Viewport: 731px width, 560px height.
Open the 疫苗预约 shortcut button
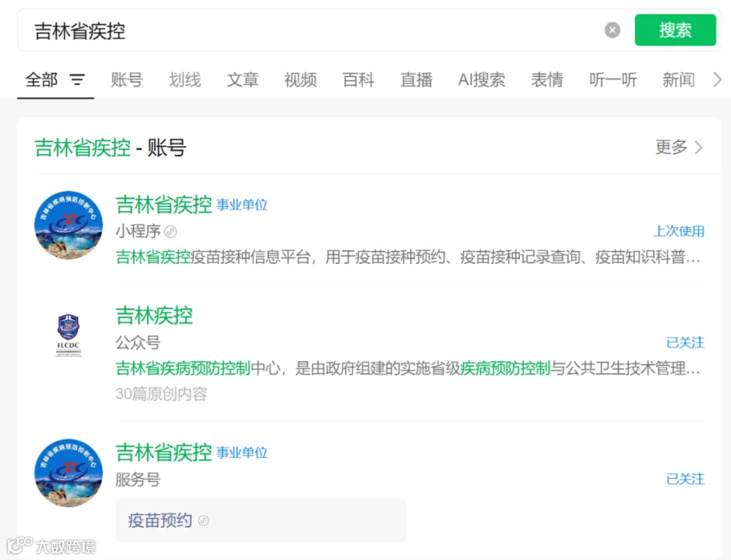pyautogui.click(x=261, y=520)
